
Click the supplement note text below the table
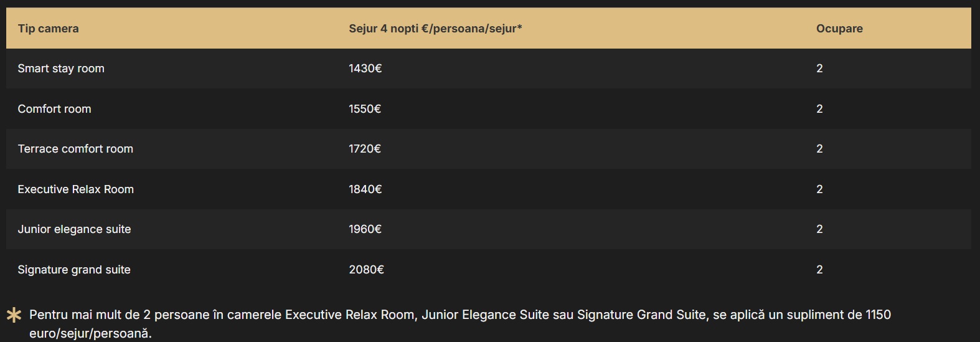(459, 315)
